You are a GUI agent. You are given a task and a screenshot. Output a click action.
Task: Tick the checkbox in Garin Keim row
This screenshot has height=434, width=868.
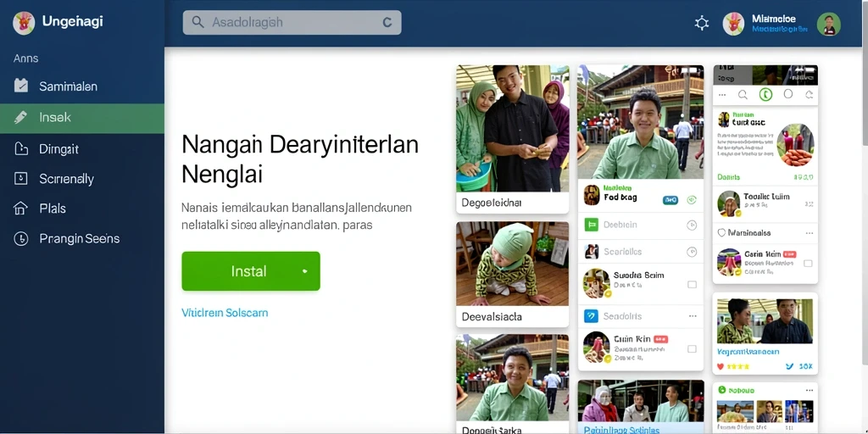tap(808, 264)
